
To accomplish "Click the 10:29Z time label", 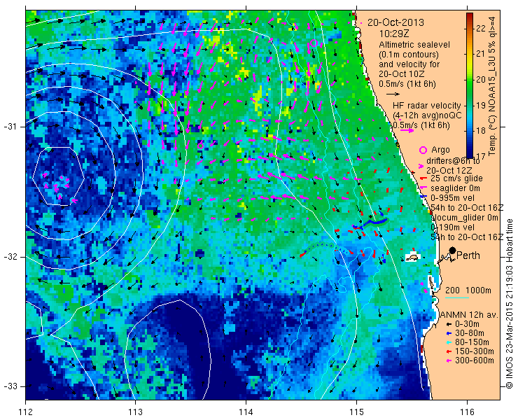I will (x=394, y=34).
